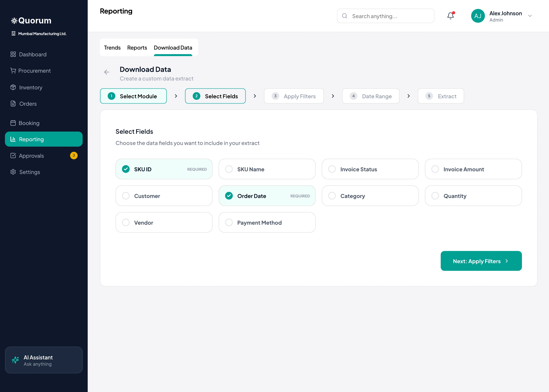Click the Quorum logo

[x=31, y=21]
